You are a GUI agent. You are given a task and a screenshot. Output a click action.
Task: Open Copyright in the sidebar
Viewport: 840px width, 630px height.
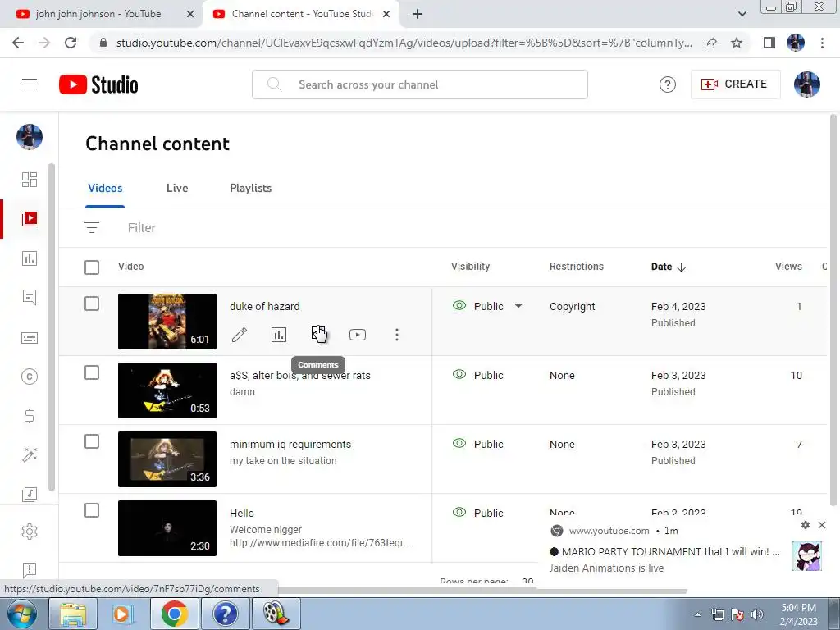click(x=30, y=377)
